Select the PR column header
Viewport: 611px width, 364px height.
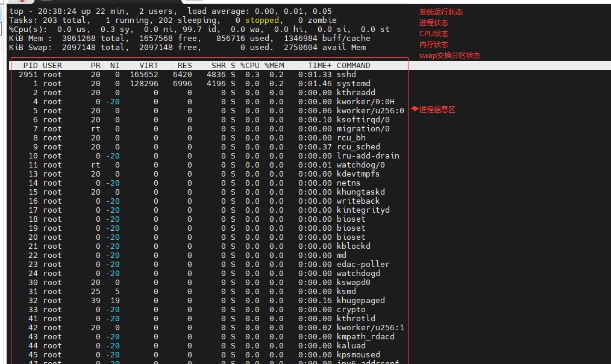[x=95, y=66]
